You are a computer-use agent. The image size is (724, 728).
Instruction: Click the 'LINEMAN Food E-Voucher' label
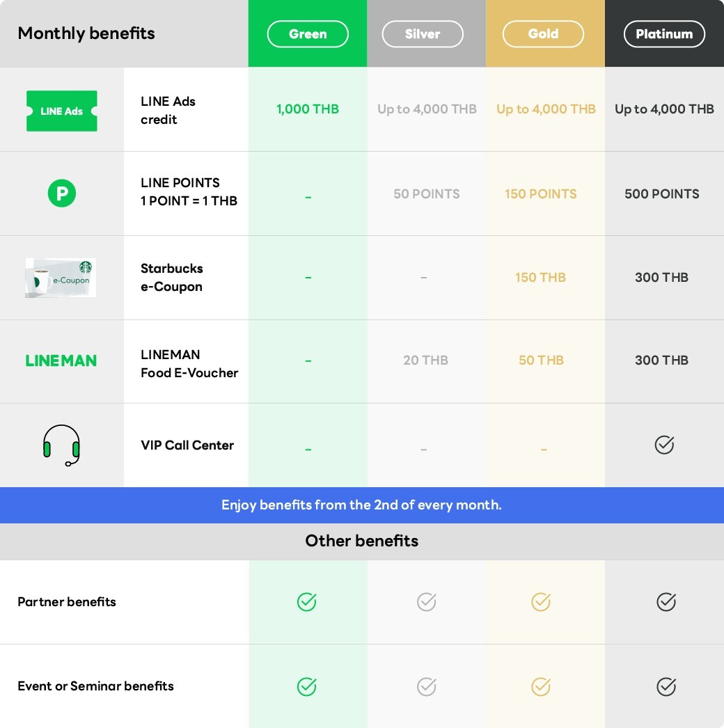(x=189, y=364)
